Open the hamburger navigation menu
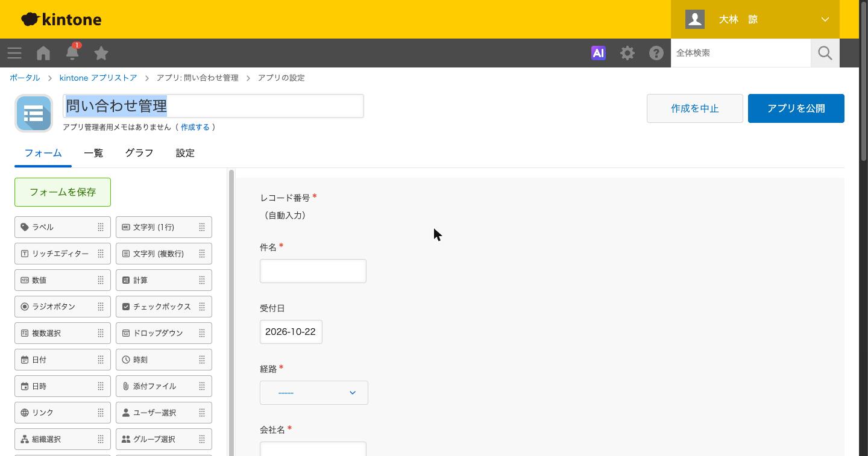The height and width of the screenshot is (456, 868). tap(14, 53)
